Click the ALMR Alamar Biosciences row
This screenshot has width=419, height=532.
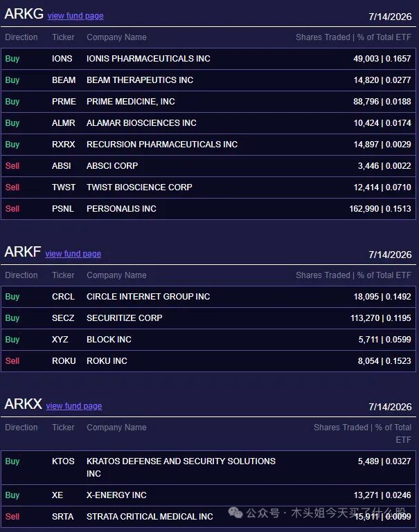coord(208,123)
